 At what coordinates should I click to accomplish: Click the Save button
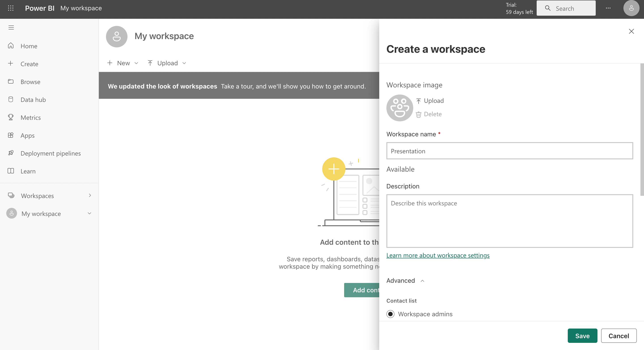pos(582,335)
